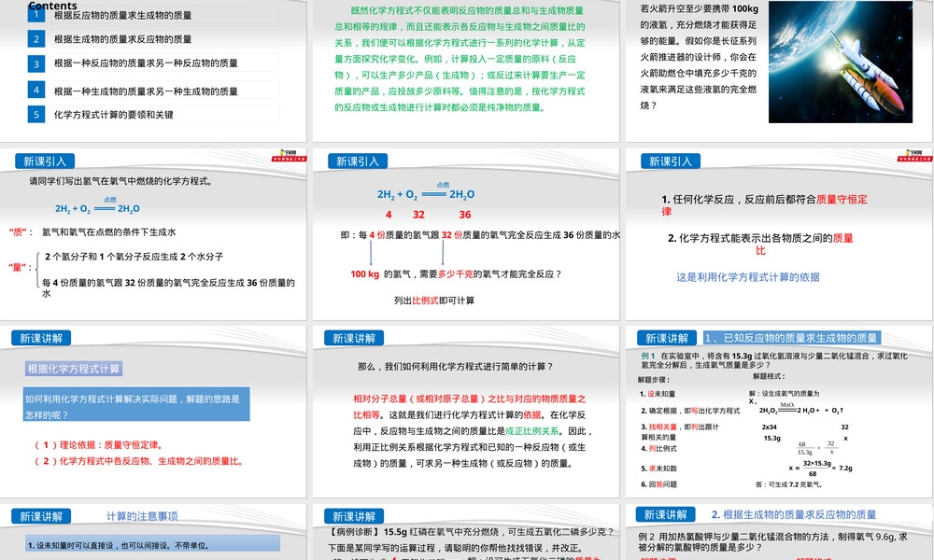This screenshot has height=560, width=934.
Task: Click the line '列出比例式即可计算'
Action: pos(434,301)
